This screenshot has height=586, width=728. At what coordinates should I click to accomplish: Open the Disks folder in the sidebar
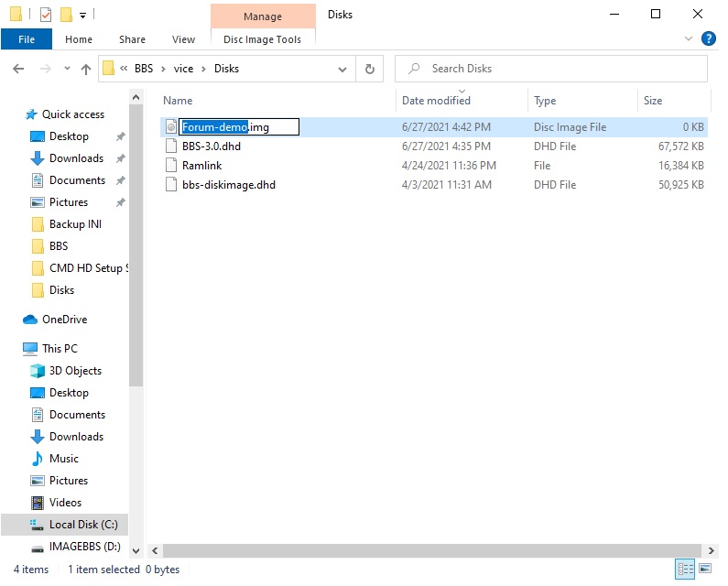point(61,290)
